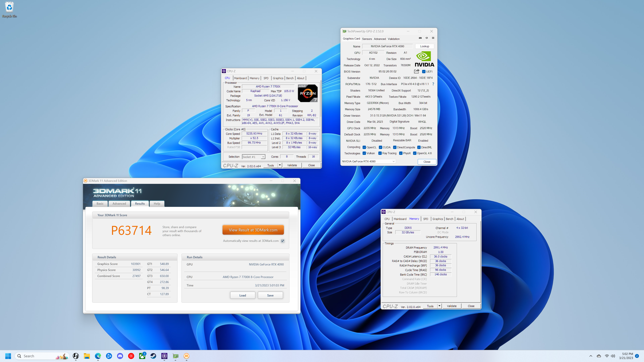Switch to Advanced tab in GPU-Z

380,39
